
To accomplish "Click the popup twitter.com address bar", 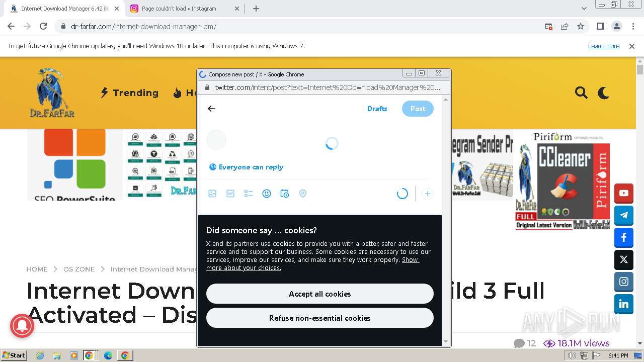I will [324, 87].
